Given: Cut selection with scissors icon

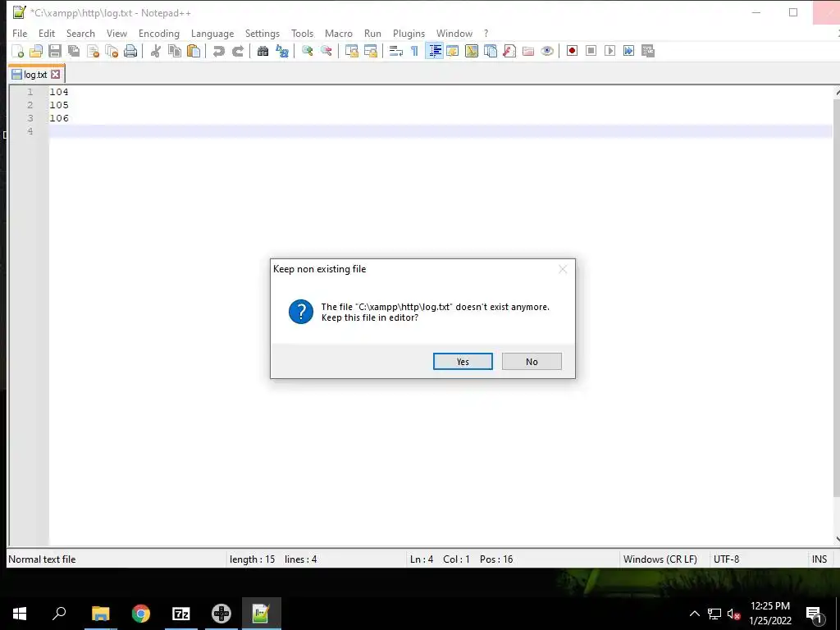Looking at the screenshot, I should click(x=156, y=51).
